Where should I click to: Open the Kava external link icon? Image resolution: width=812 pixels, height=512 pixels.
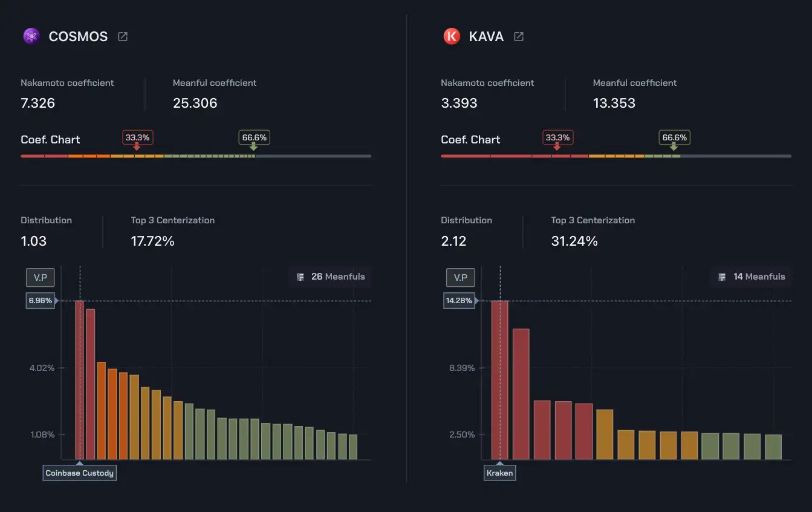(x=518, y=36)
